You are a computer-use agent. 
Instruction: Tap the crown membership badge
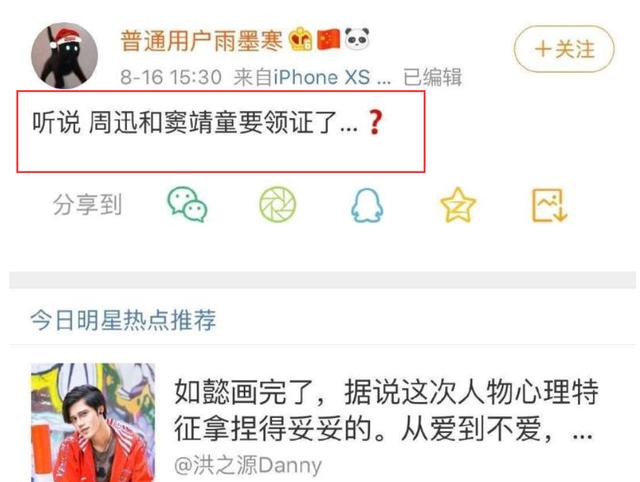301,39
